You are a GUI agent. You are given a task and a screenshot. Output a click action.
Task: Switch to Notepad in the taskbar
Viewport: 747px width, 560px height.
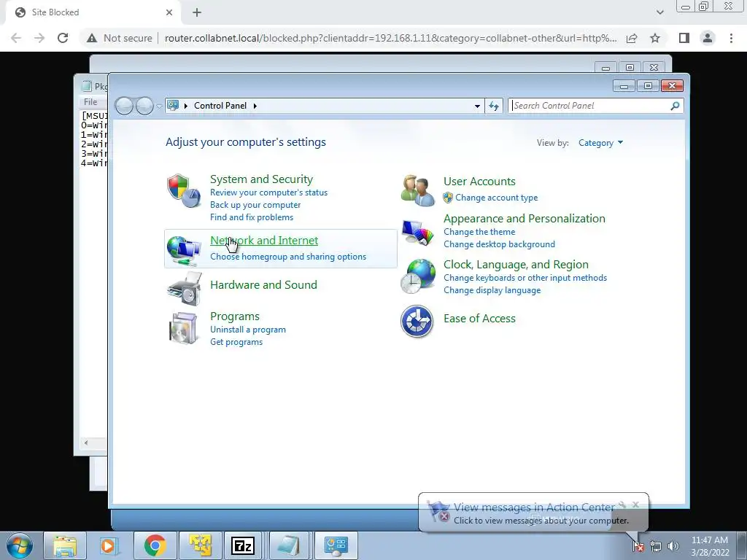coord(288,545)
